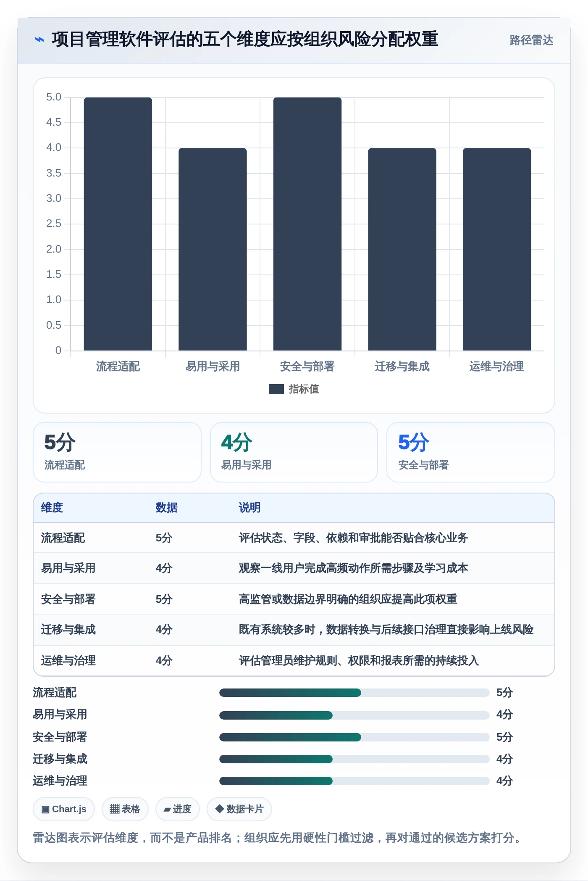
Task: Click the 2.5 y-axis tick label
Action: (x=54, y=224)
